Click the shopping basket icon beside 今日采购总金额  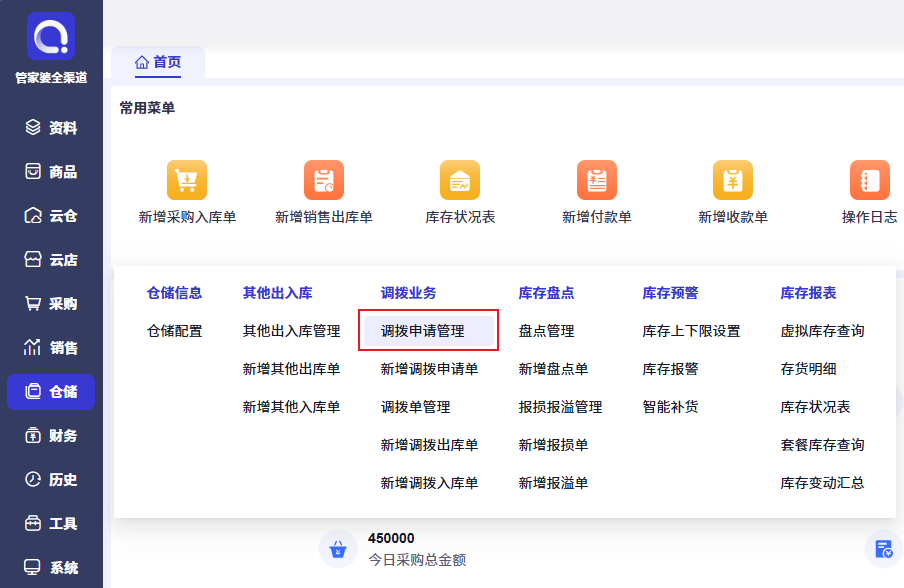tap(338, 549)
